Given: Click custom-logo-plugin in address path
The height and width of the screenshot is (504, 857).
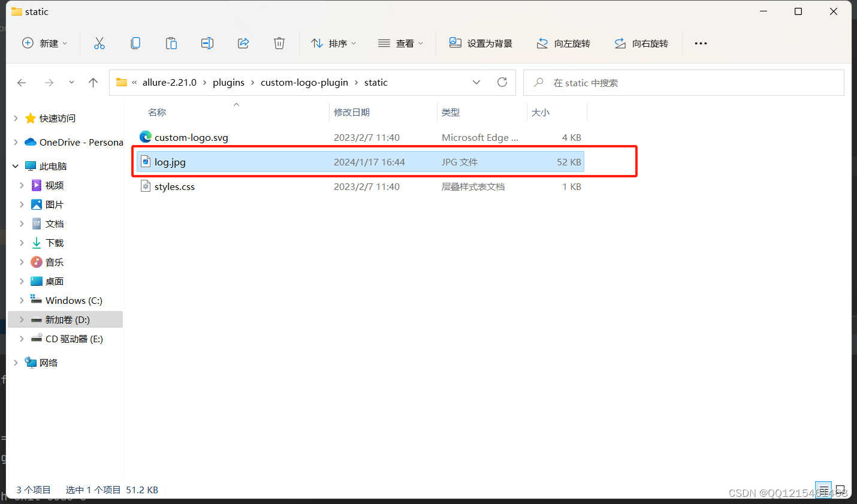Looking at the screenshot, I should tap(304, 83).
